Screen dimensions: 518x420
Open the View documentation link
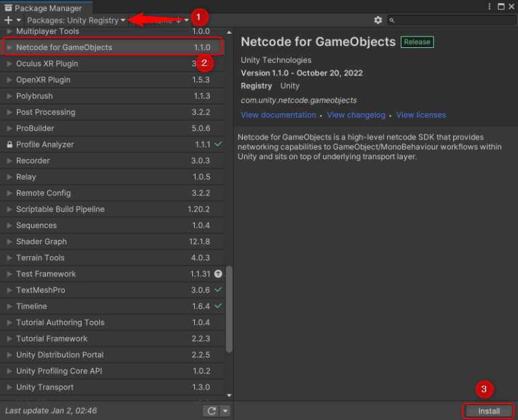(x=278, y=115)
